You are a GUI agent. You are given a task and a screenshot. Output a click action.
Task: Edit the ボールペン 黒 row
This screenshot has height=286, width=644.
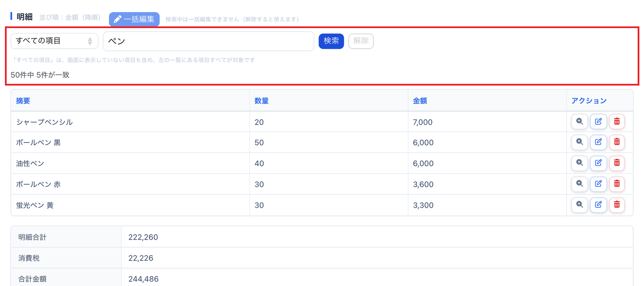click(598, 142)
